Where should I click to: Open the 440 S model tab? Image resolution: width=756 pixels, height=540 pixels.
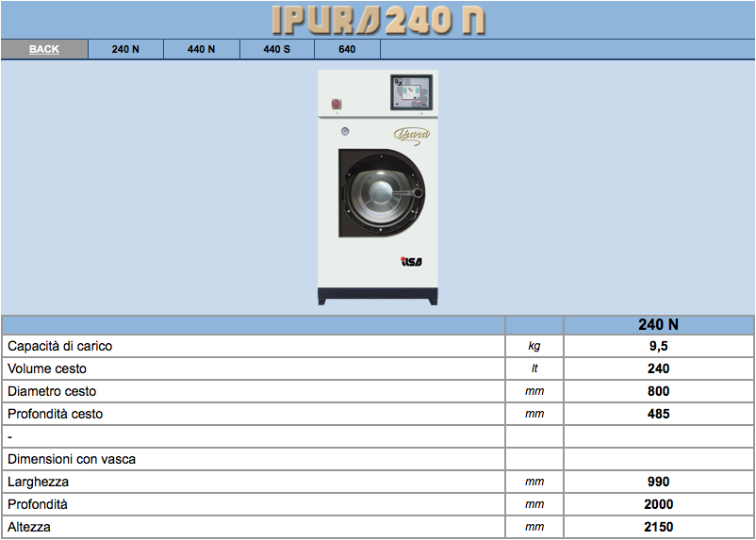click(277, 49)
